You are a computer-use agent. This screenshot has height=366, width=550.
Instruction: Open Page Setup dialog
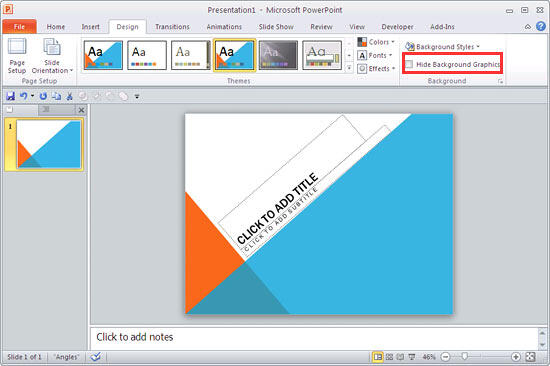[x=17, y=55]
